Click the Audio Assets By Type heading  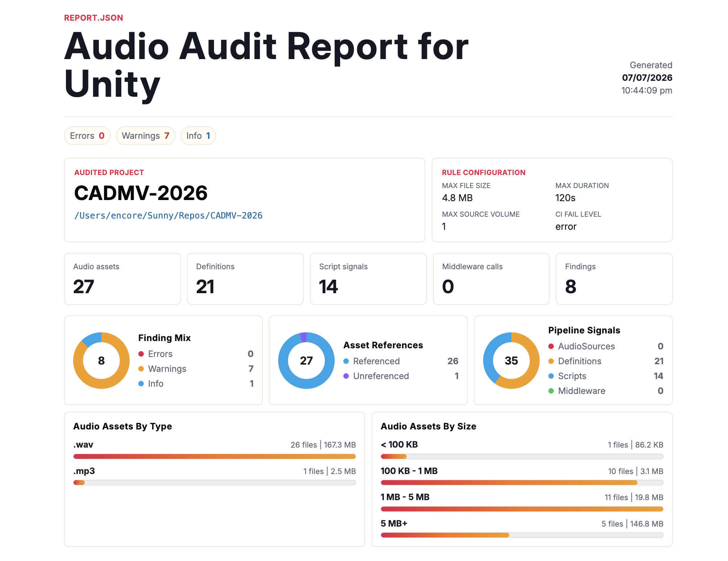122,426
